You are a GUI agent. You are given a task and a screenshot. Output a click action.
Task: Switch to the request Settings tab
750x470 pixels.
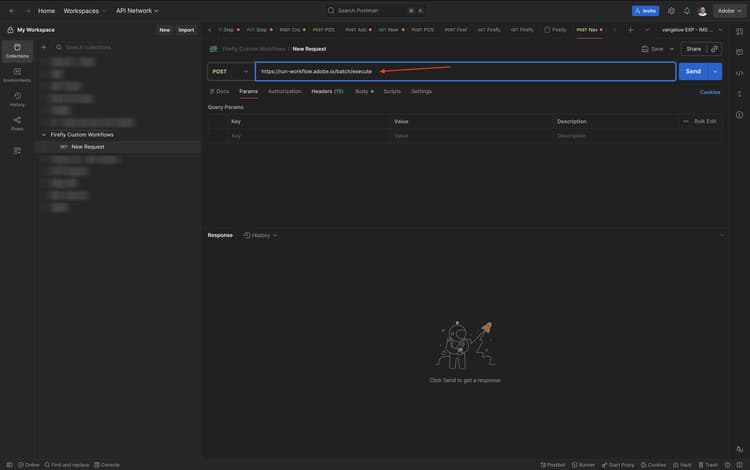421,91
